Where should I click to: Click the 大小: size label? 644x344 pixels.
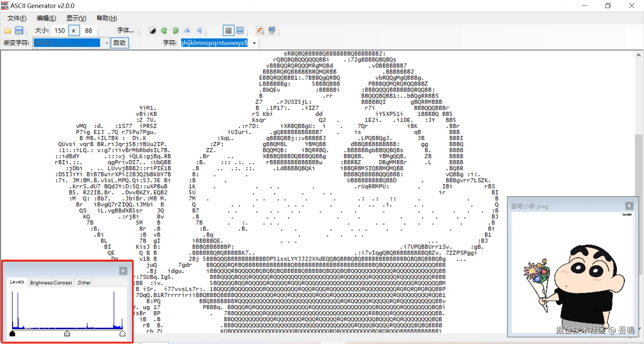(x=42, y=31)
